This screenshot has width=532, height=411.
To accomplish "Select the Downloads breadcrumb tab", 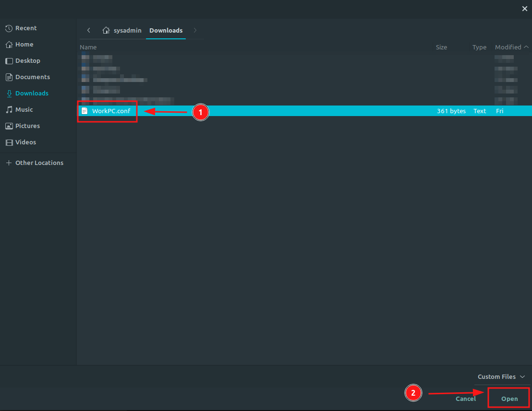I will tap(166, 30).
